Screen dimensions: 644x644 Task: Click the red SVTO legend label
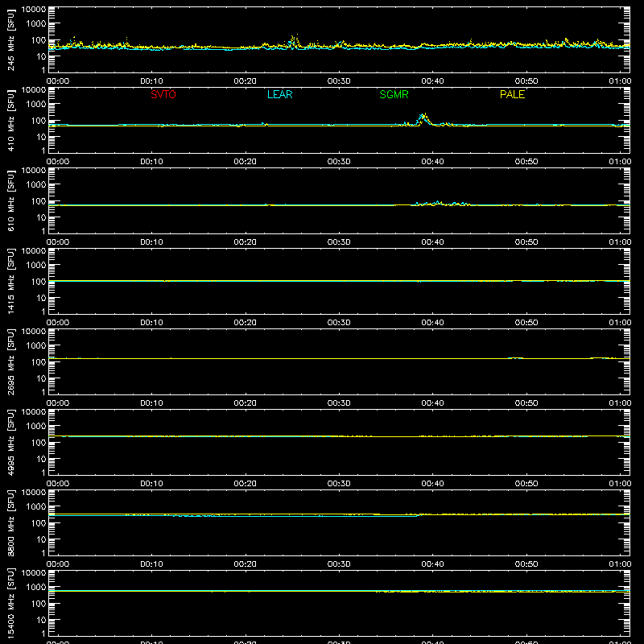pos(163,94)
